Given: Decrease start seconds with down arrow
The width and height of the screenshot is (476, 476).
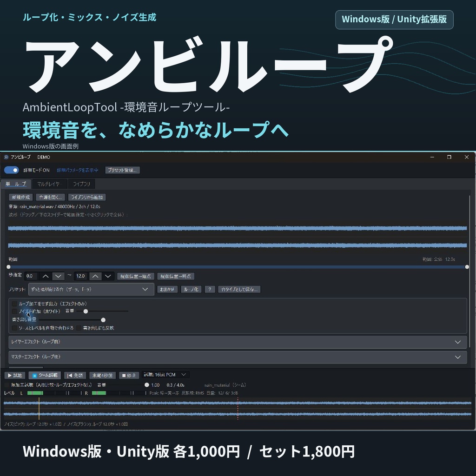Looking at the screenshot, I should pyautogui.click(x=58, y=276).
